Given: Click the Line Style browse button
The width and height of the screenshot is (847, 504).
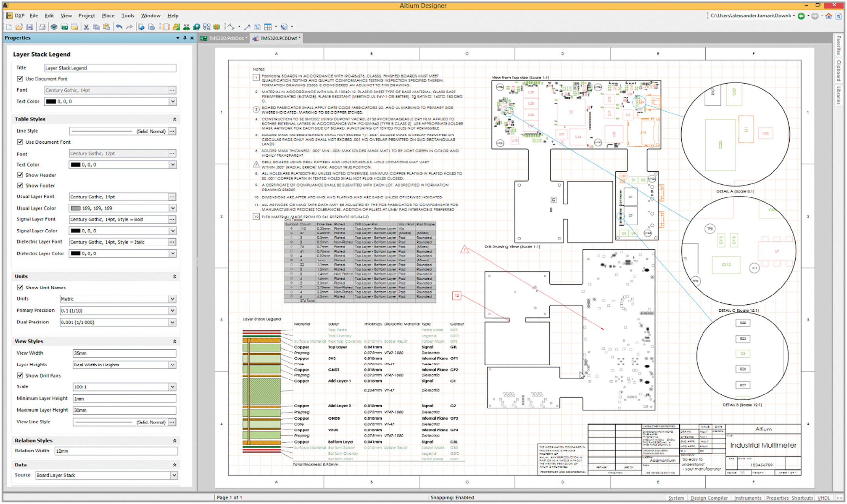Looking at the screenshot, I should 172,131.
